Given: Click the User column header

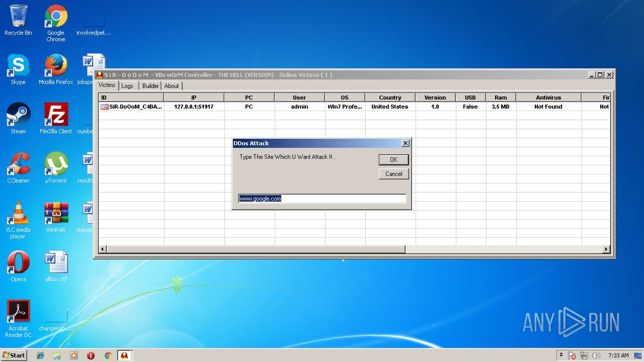Looking at the screenshot, I should click(300, 98).
